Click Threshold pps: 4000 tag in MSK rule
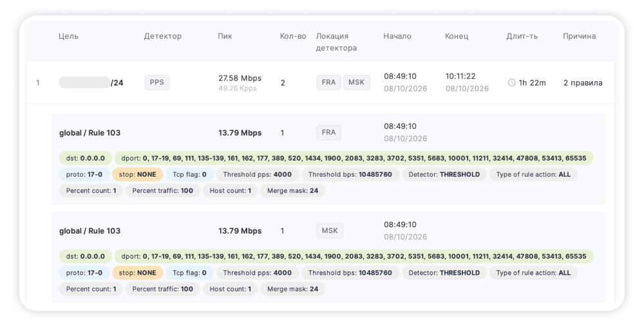Image resolution: width=644 pixels, height=327 pixels. (258, 273)
